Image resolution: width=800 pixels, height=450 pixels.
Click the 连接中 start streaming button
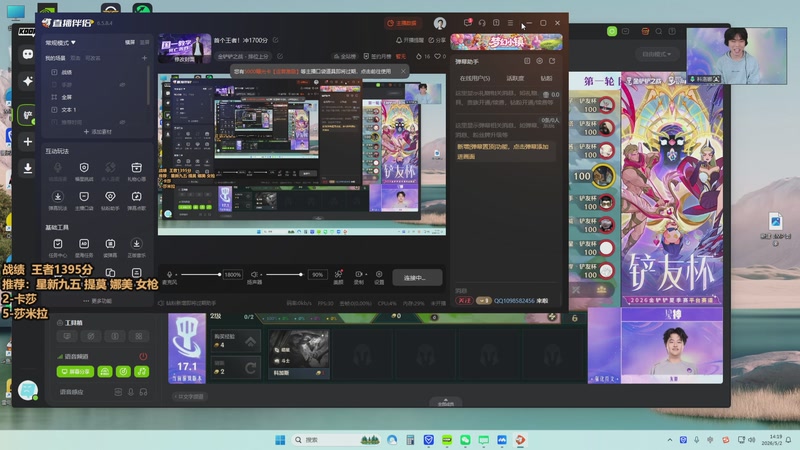click(417, 278)
